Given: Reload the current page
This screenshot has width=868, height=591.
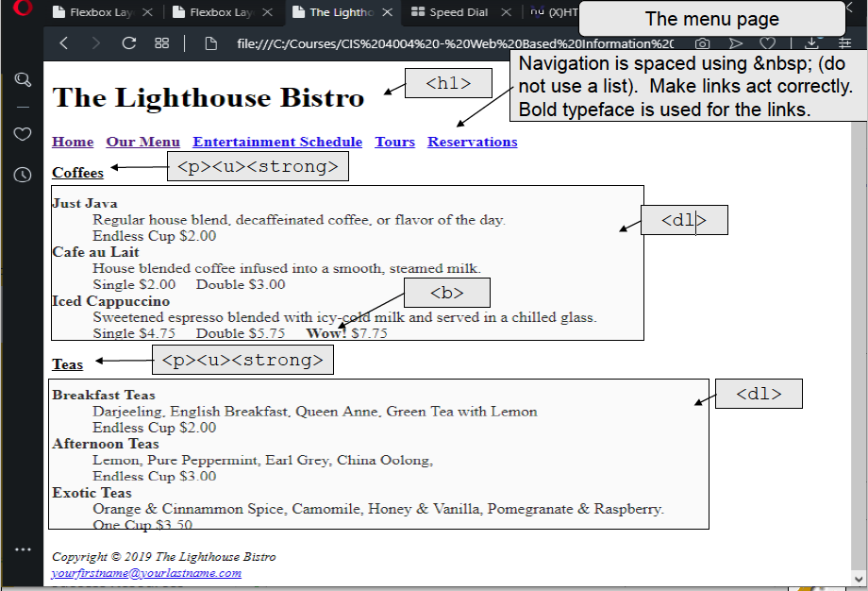Looking at the screenshot, I should click(x=130, y=42).
